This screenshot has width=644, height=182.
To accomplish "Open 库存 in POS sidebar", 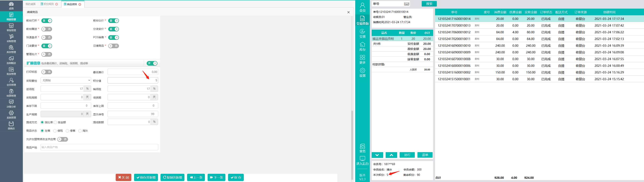I will click(x=362, y=47).
